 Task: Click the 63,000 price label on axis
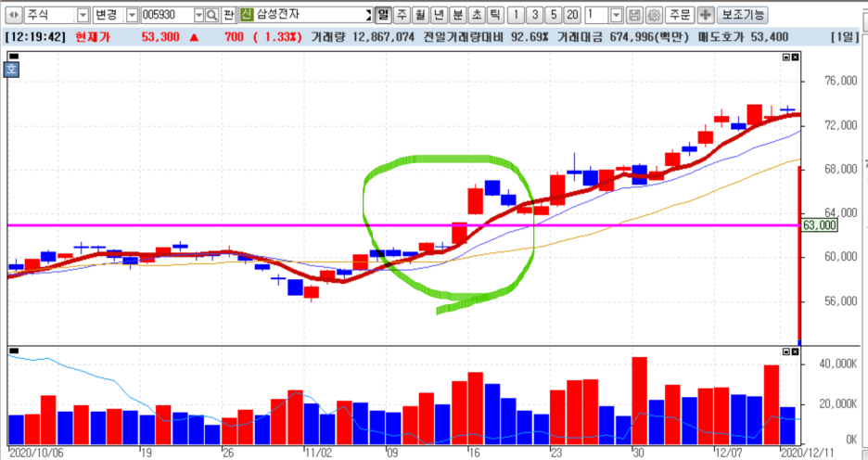coord(819,225)
